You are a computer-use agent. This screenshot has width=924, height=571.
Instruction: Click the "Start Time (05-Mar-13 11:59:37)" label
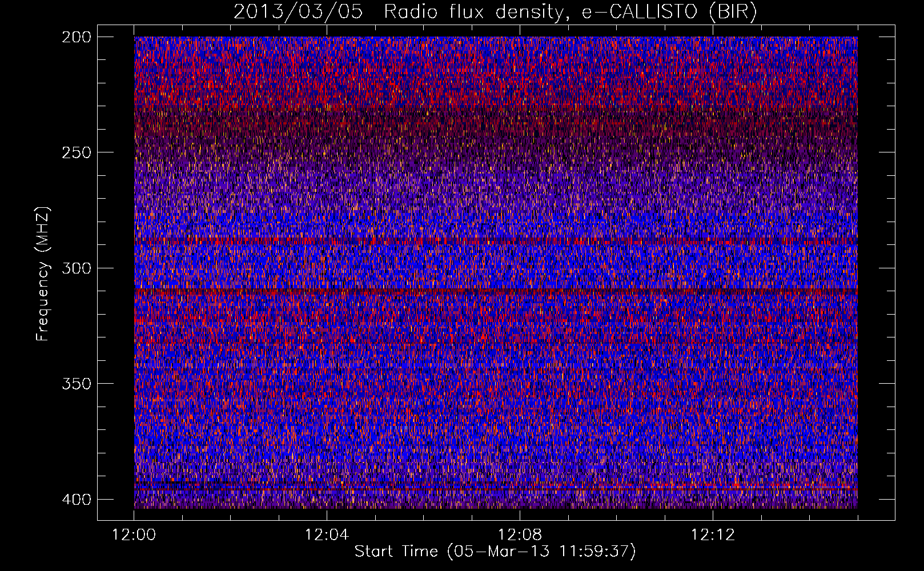click(x=495, y=552)
